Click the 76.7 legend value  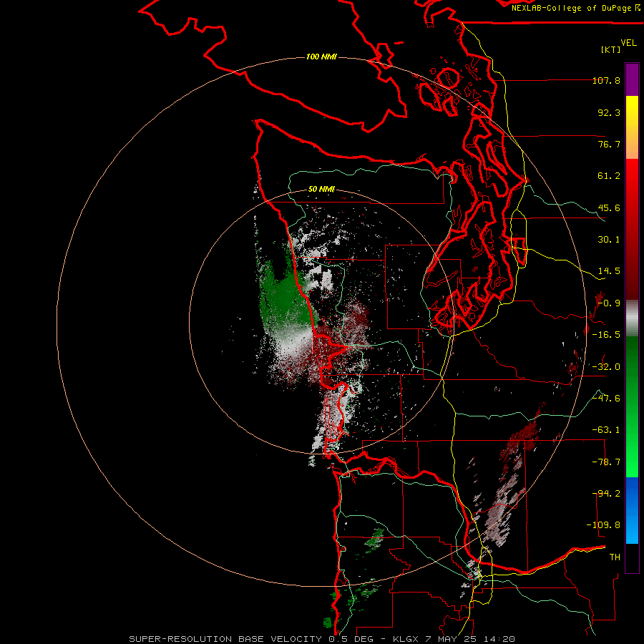click(x=609, y=144)
